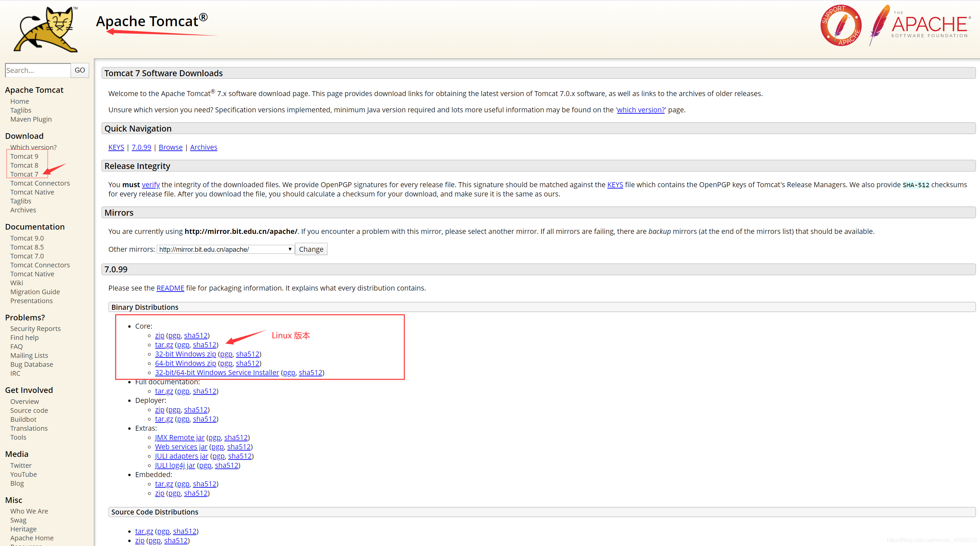The image size is (980, 546).
Task: Open Blog media link
Action: (17, 483)
